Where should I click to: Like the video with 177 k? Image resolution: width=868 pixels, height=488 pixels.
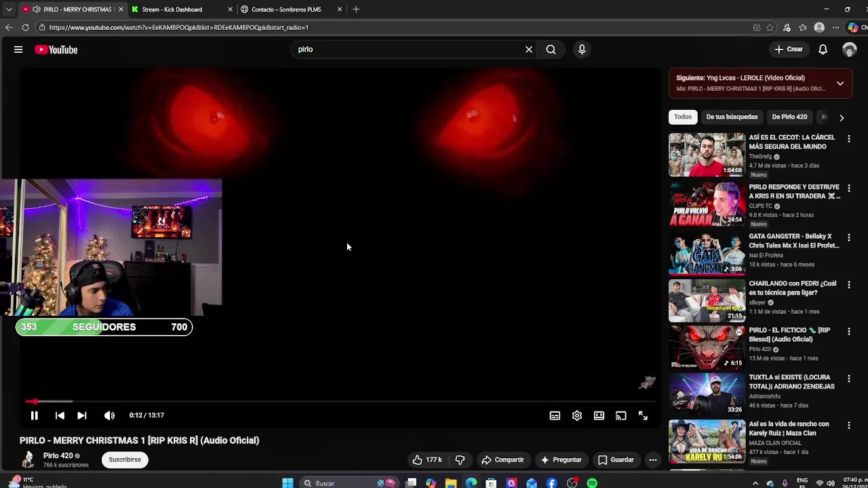(427, 460)
